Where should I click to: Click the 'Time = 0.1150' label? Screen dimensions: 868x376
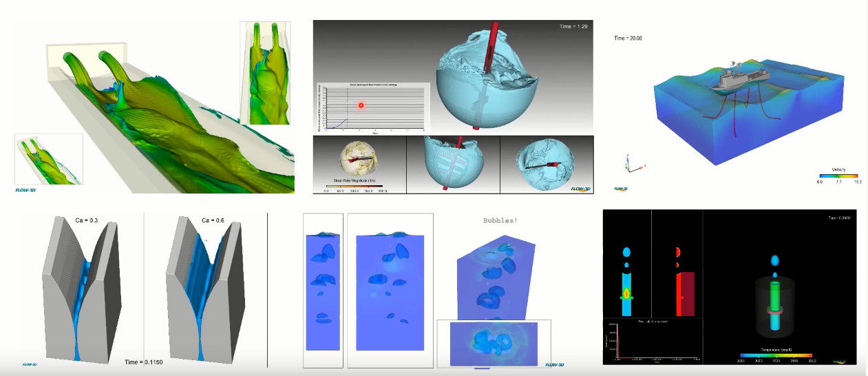145,362
